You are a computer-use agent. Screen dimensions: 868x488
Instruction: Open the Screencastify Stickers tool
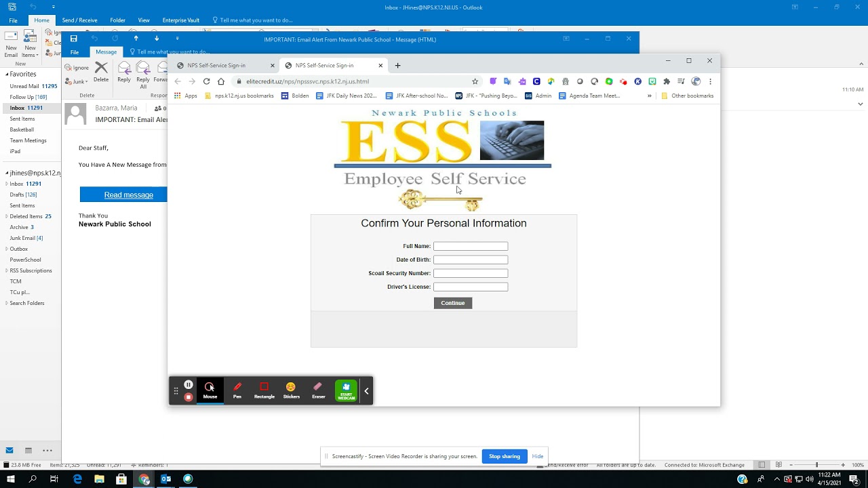click(x=292, y=390)
